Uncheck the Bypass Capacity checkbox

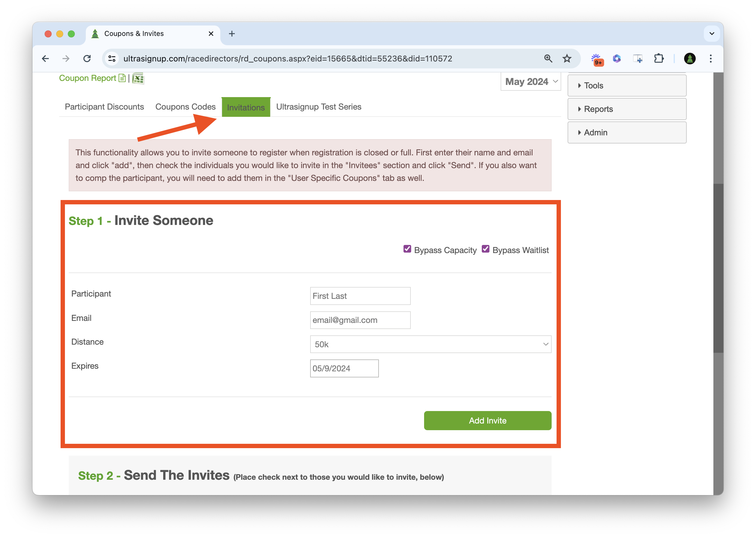click(x=407, y=249)
